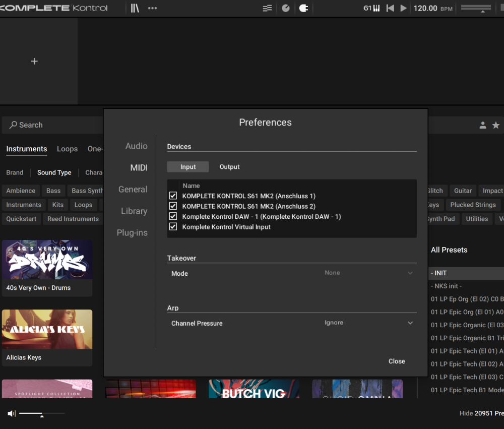Switch to the Loops browser tab
504x429 pixels.
click(x=67, y=149)
